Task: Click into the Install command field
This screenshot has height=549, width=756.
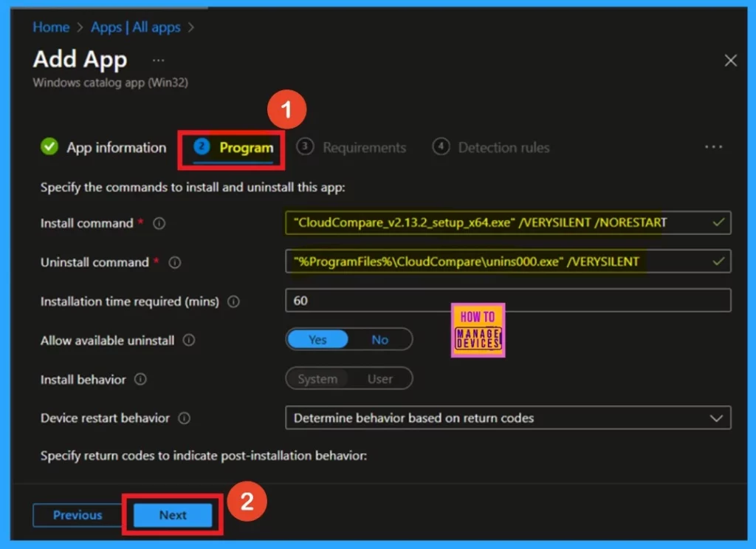Action: pyautogui.click(x=508, y=222)
